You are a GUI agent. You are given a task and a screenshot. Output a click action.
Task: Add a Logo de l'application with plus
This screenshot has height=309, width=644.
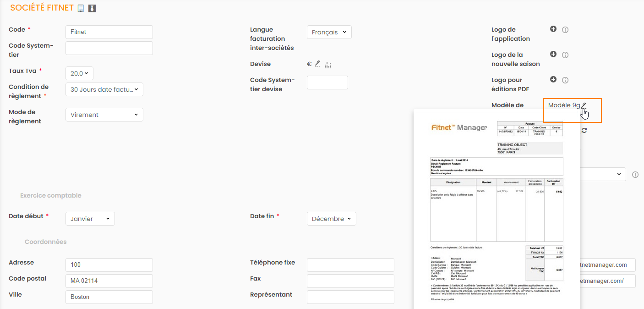tap(553, 29)
